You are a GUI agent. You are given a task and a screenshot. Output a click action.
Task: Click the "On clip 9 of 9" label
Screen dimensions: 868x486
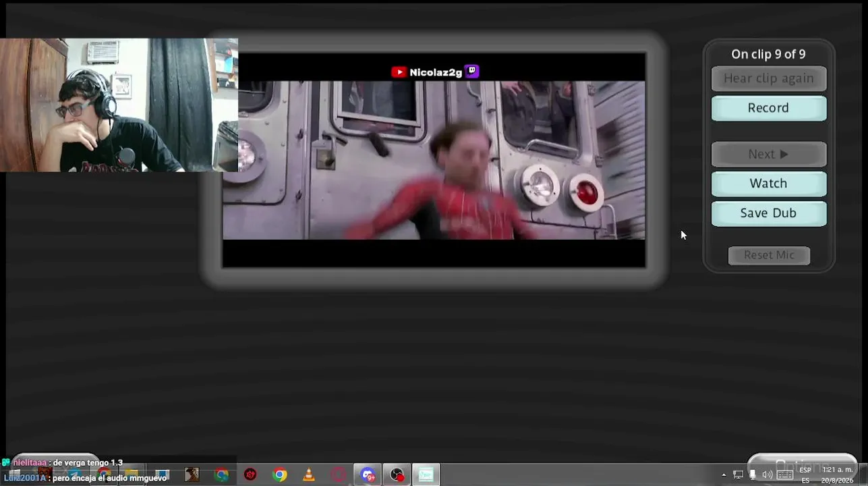pos(768,54)
